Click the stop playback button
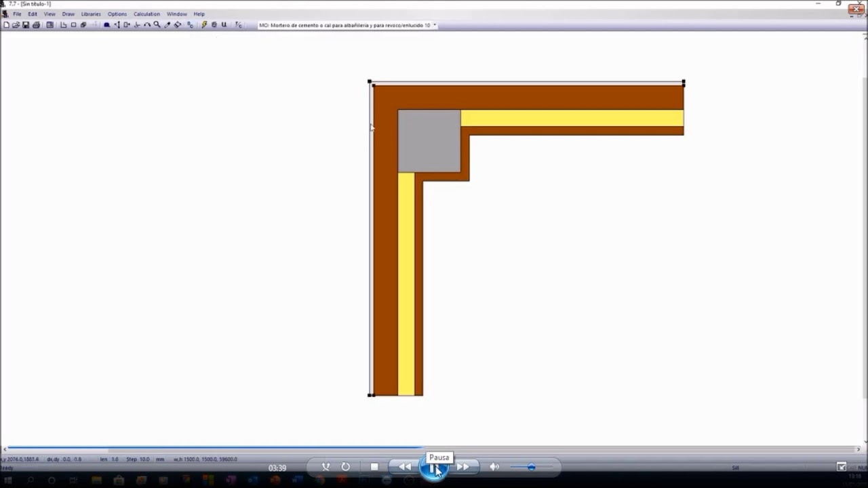The image size is (868, 488). coord(374,467)
